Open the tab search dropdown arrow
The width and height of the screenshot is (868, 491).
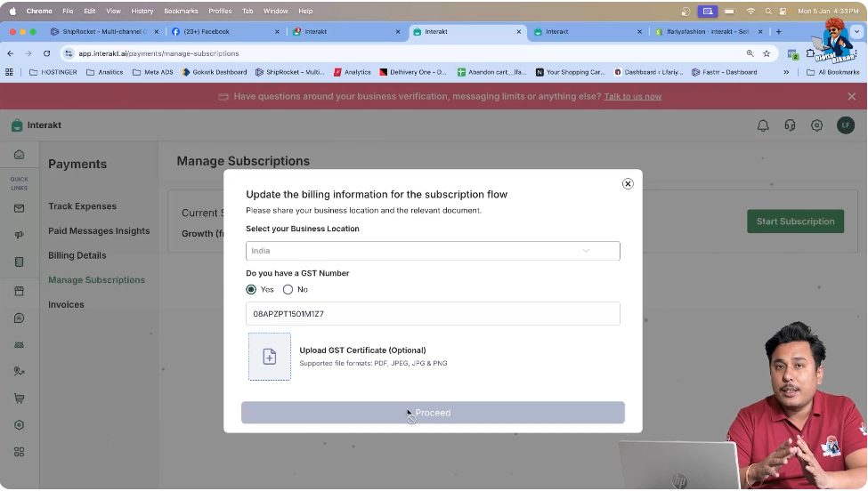(x=857, y=31)
